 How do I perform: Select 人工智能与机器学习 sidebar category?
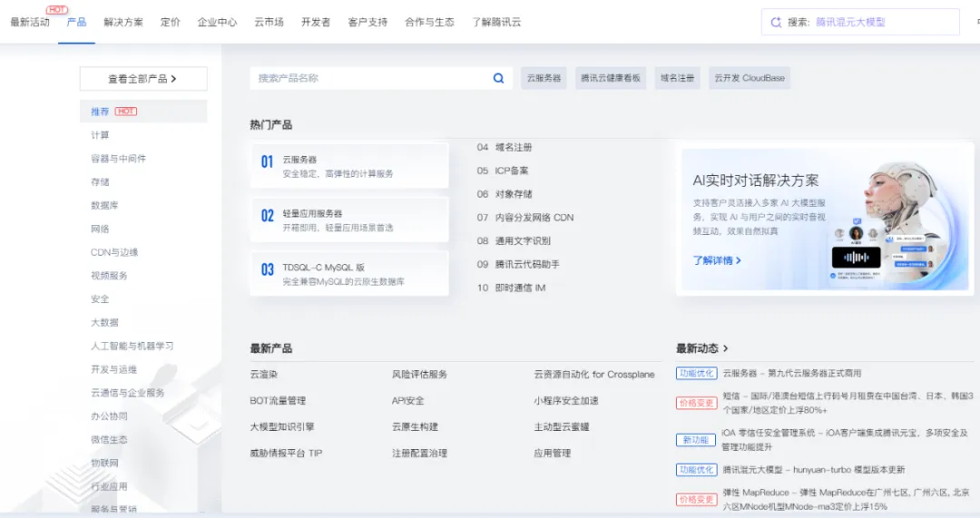(132, 347)
